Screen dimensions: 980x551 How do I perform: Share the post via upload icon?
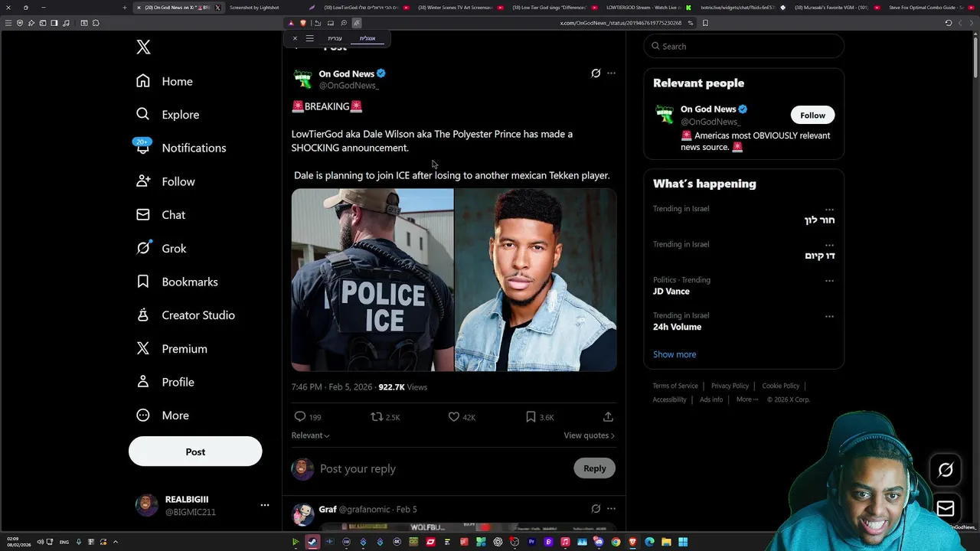click(x=608, y=417)
